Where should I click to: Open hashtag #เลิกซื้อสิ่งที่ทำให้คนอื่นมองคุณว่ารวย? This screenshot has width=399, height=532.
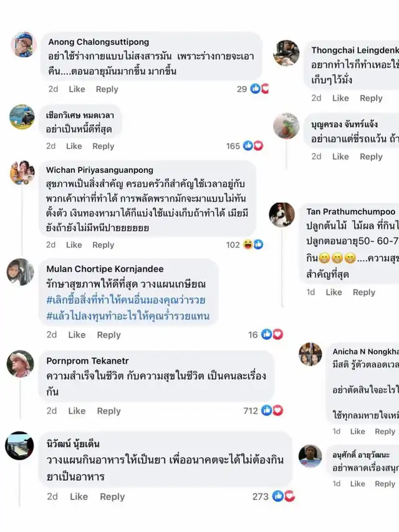(125, 300)
